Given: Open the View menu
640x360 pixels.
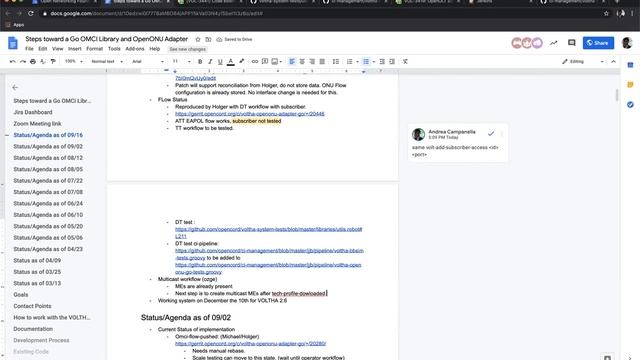Looking at the screenshot, I should (x=58, y=49).
